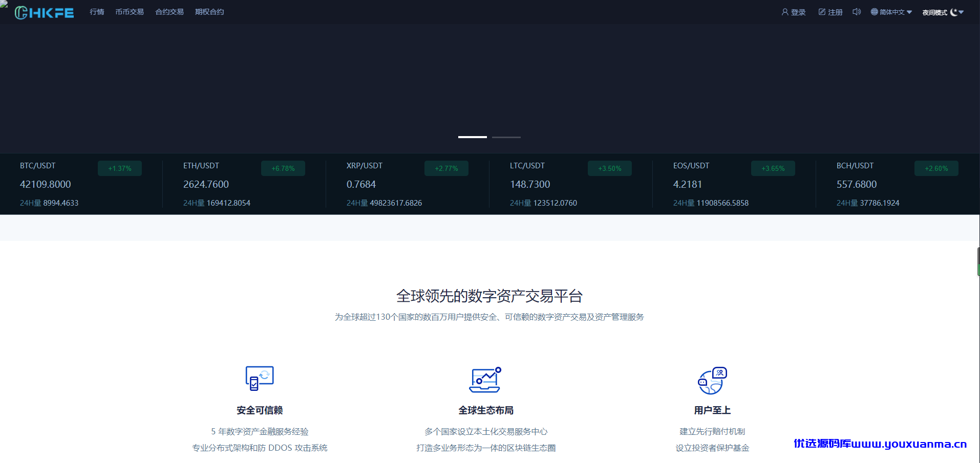Click the HKFE logo
Image resolution: width=980 pixels, height=463 pixels.
click(44, 12)
